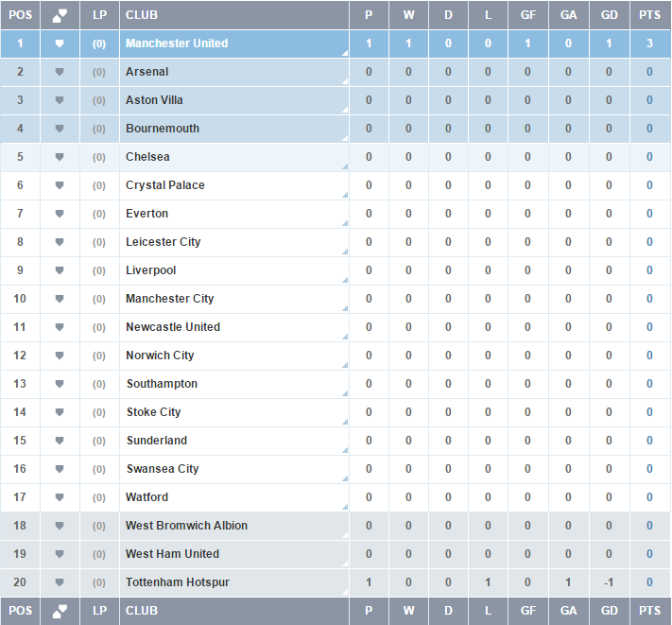Click the LP column header at top

(x=99, y=15)
